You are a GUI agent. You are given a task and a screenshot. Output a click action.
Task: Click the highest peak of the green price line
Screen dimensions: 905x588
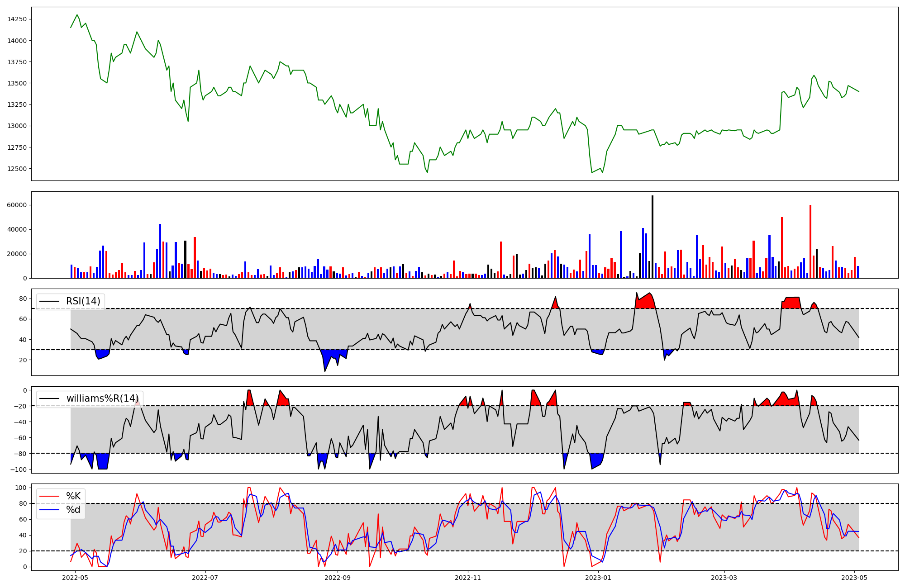77,15
